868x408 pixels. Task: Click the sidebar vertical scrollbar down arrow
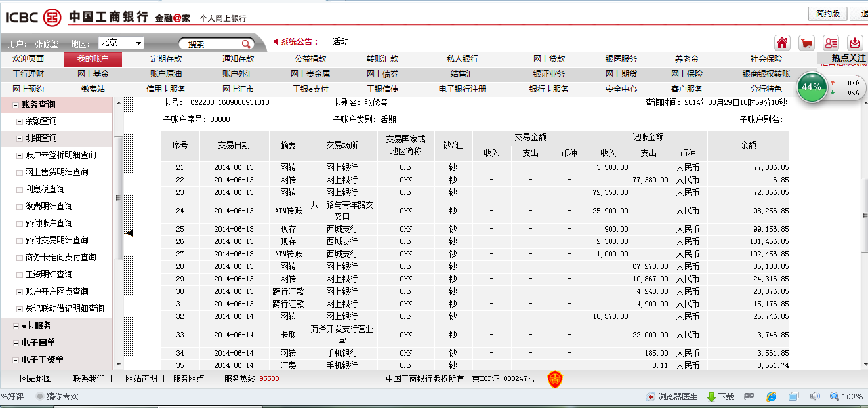118,364
